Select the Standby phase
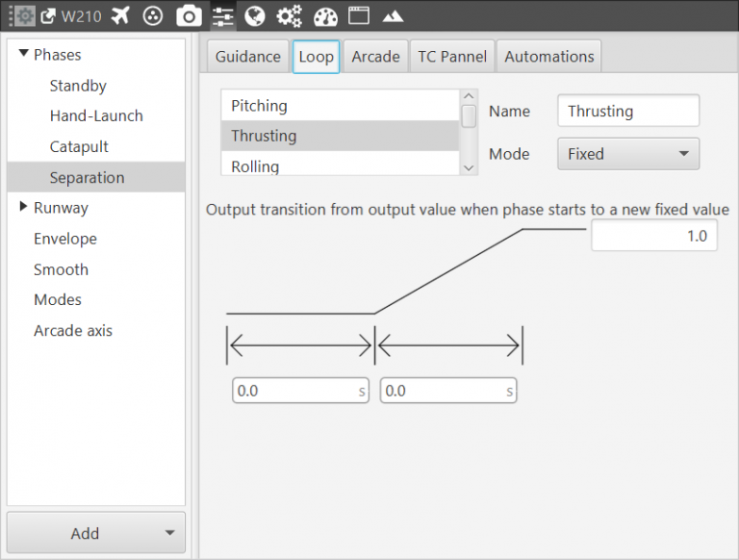Image resolution: width=739 pixels, height=560 pixels. point(96,86)
